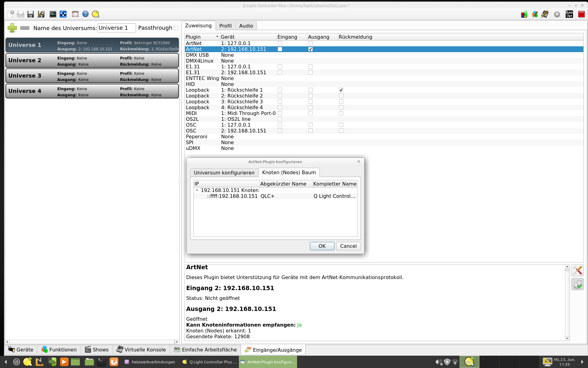Click the New workspace toolbar icon
Screen dimensions: 588x368
coord(11,14)
